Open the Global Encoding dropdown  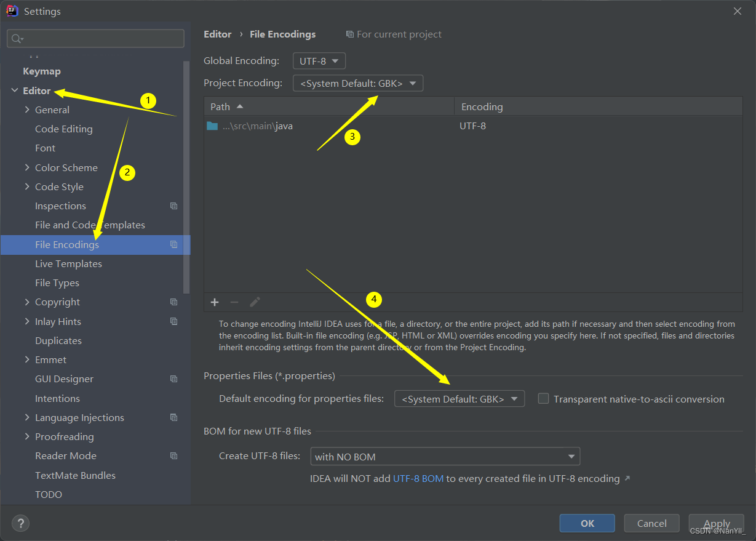(319, 61)
